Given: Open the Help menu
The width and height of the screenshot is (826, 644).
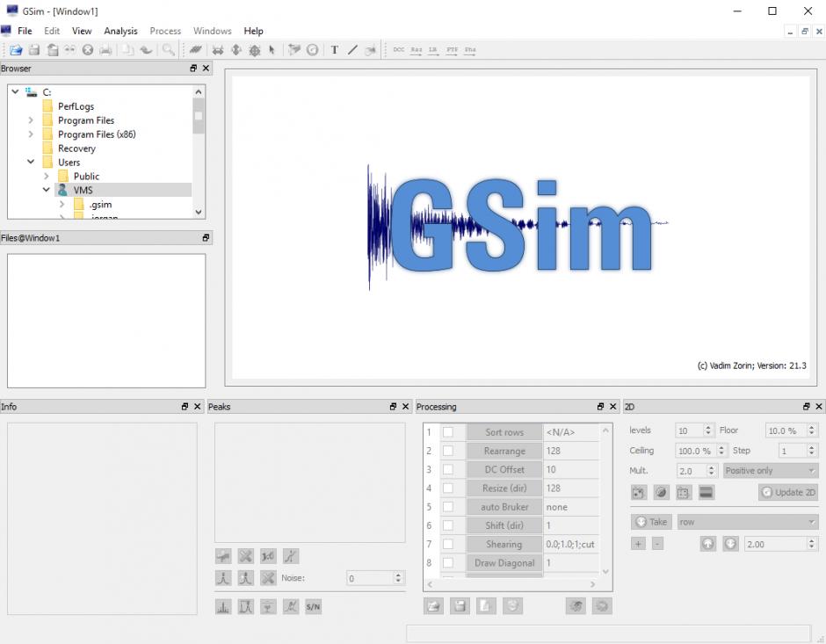Looking at the screenshot, I should coord(253,31).
